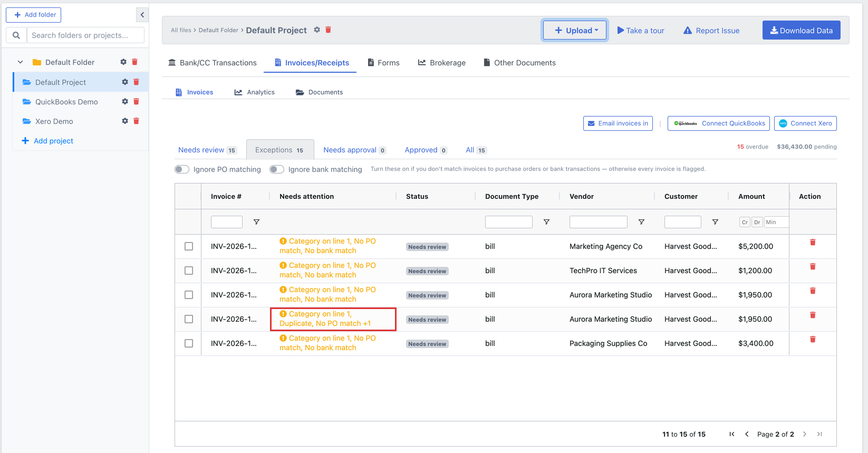Open the Invoice # column filter icon
This screenshot has height=453, width=868.
tap(256, 222)
